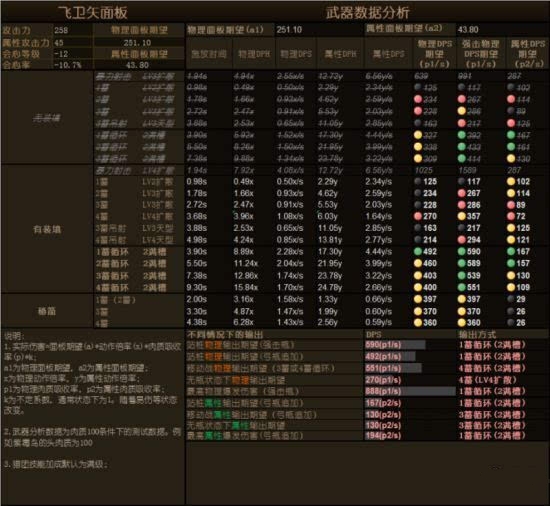Click the 施放时间 column header
Image resolution: width=550 pixels, height=506 pixels.
click(x=209, y=54)
